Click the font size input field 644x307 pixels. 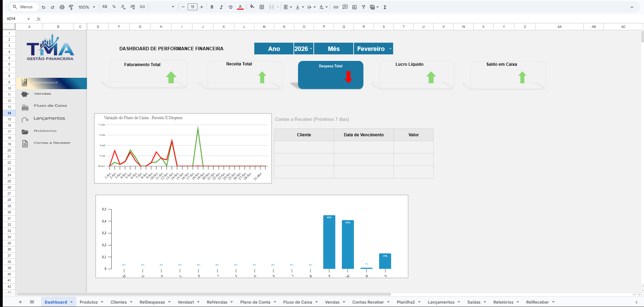[x=192, y=7]
